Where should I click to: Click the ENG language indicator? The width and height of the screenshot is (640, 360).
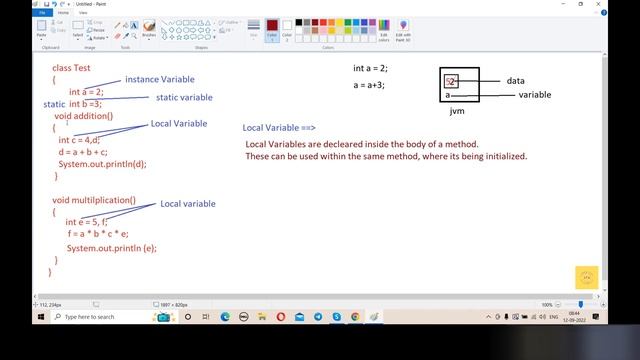[x=554, y=317]
